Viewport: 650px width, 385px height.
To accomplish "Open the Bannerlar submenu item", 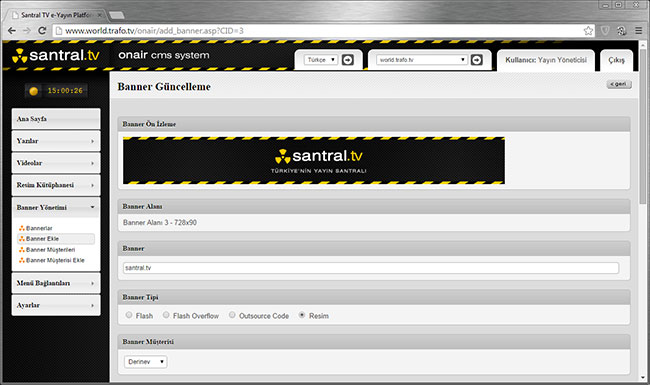I will (39, 228).
